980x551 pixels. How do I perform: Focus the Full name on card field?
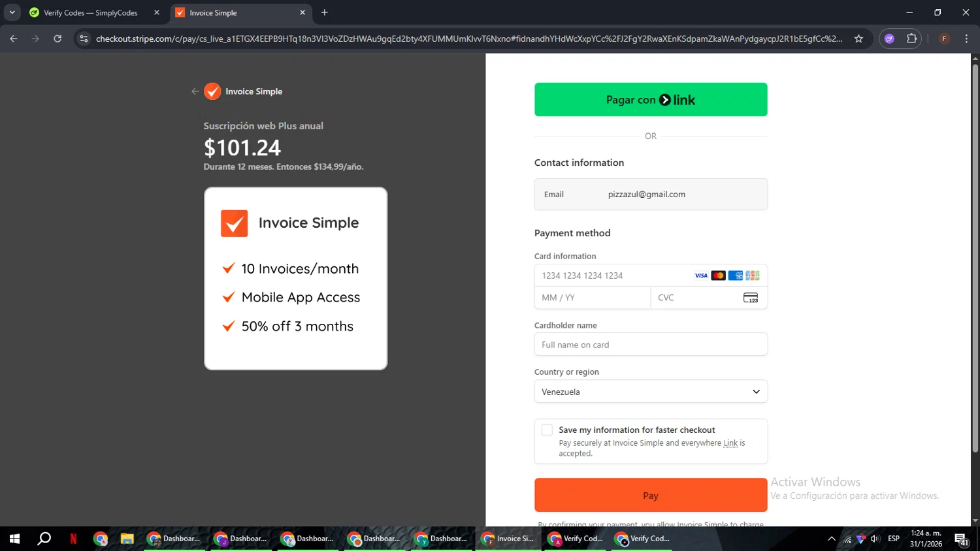(651, 345)
